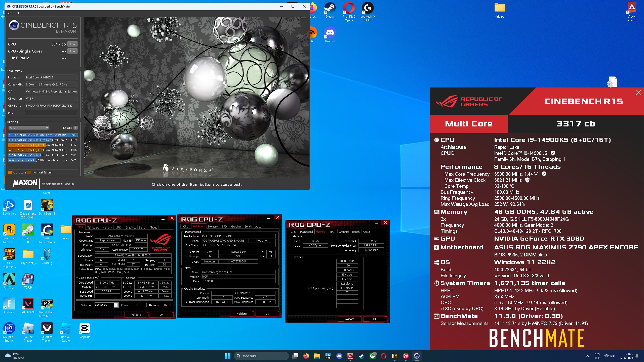Click OK in the CPU-Z Processor window
This screenshot has width=644, height=362.
point(162,314)
